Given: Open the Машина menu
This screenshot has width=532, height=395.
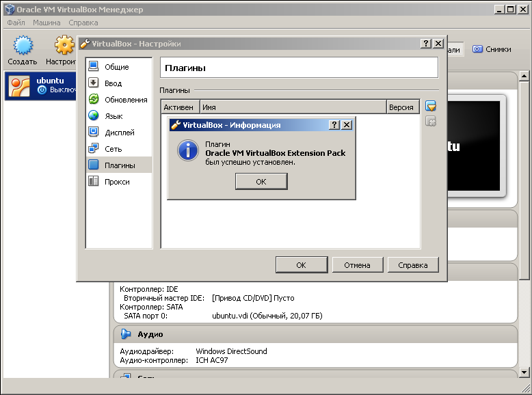Looking at the screenshot, I should click(46, 23).
